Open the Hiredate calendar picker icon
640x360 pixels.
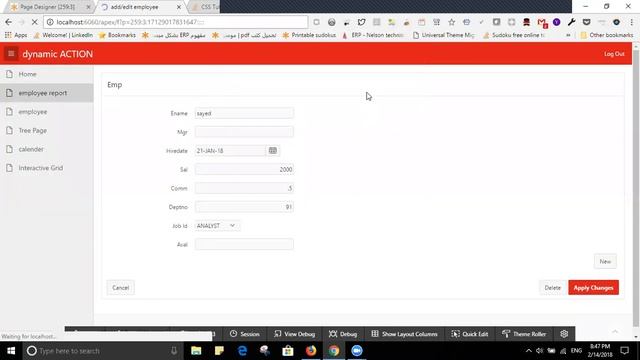pyautogui.click(x=273, y=151)
